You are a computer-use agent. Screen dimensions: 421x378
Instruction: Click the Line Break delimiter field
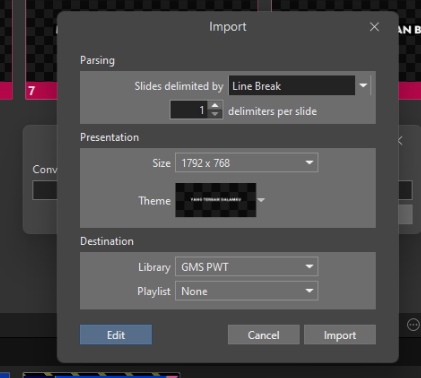pos(292,86)
